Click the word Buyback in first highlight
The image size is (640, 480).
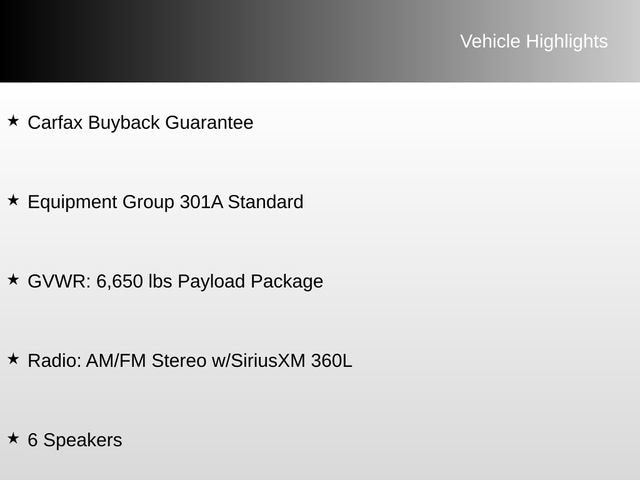(124, 123)
